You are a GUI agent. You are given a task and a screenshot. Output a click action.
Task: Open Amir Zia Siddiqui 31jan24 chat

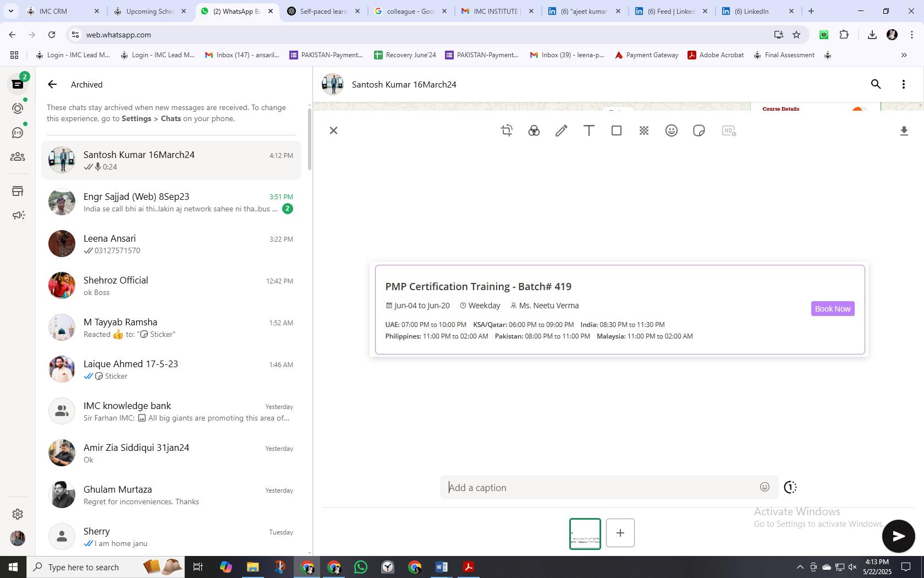171,453
